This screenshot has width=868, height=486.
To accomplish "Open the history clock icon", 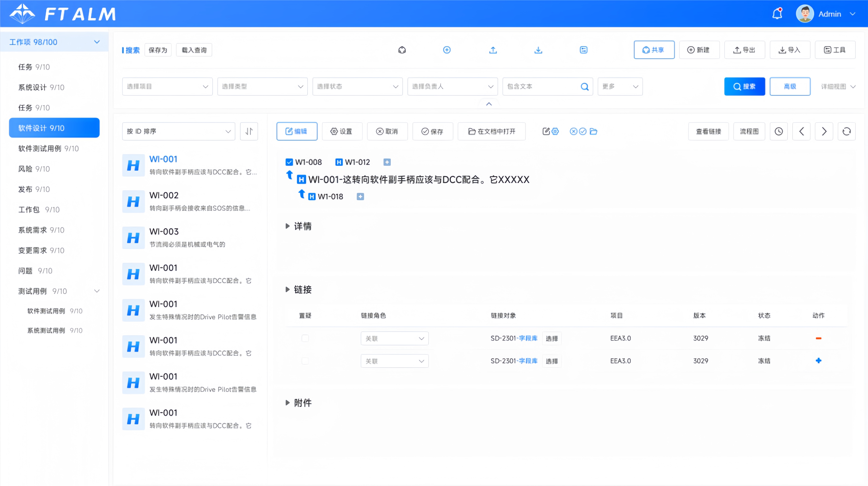I will (779, 131).
